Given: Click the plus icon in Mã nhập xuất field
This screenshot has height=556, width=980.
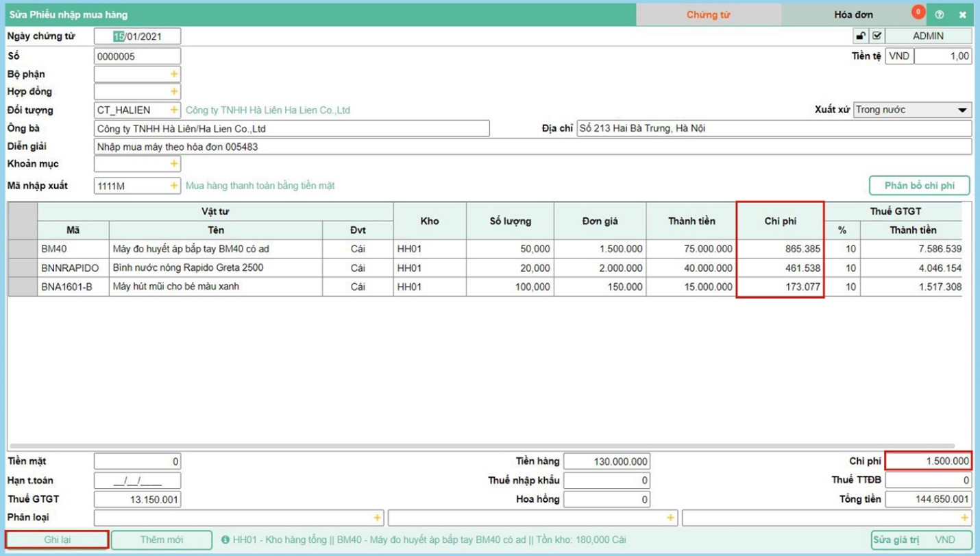Looking at the screenshot, I should (174, 186).
